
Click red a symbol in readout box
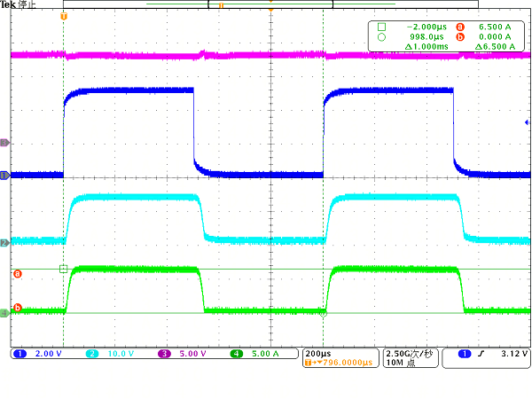point(460,27)
